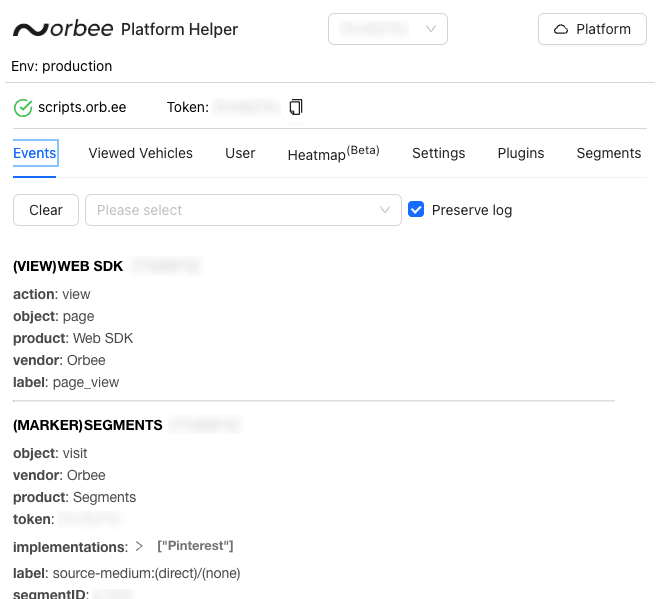Open the Heatmap (Beta) tab
This screenshot has width=660, height=599.
coord(333,153)
